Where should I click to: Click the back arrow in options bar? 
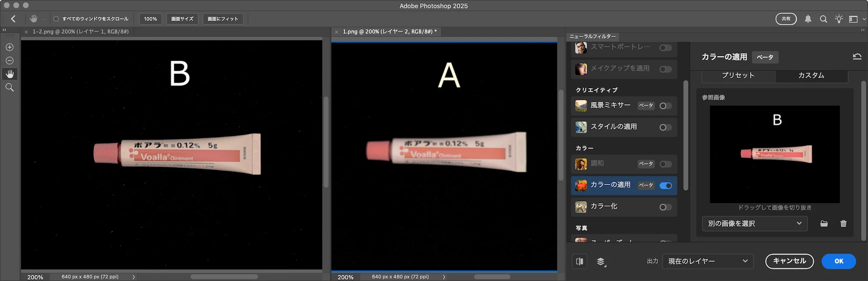coord(13,19)
